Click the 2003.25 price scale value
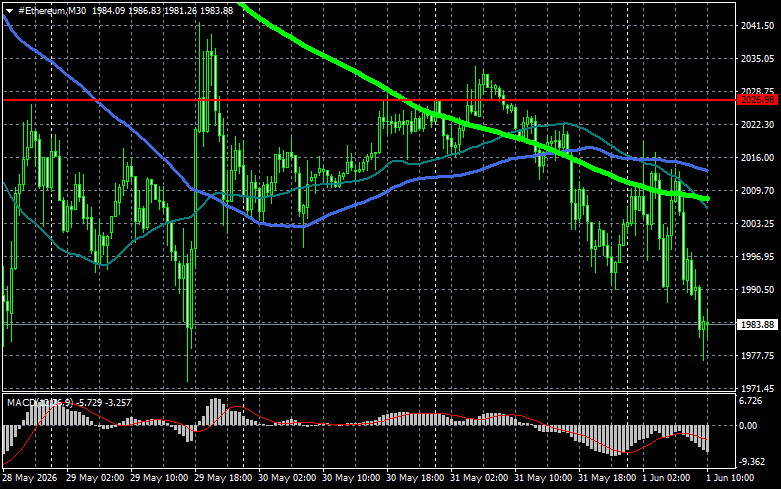Image resolution: width=781 pixels, height=489 pixels. pos(758,224)
